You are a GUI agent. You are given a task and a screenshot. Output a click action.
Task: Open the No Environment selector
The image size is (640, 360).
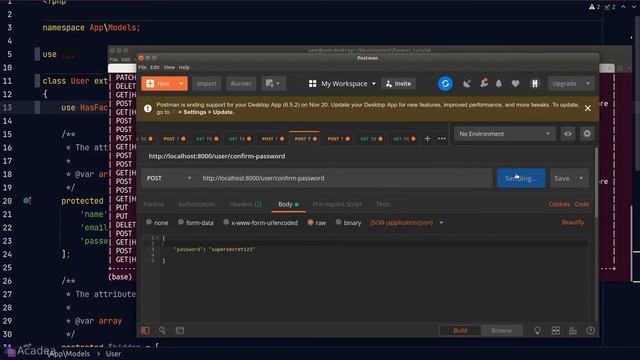[504, 133]
